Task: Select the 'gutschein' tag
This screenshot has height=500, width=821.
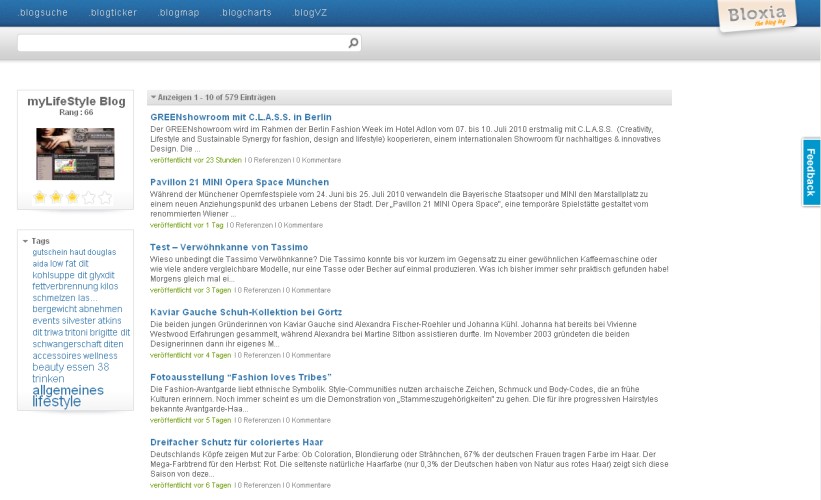Action: click(x=50, y=252)
